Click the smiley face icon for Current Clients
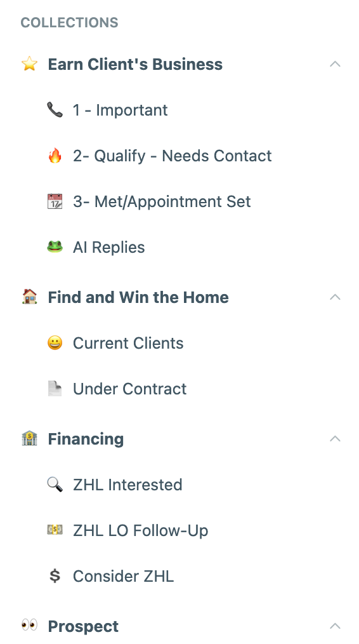359x644 pixels. coord(55,343)
